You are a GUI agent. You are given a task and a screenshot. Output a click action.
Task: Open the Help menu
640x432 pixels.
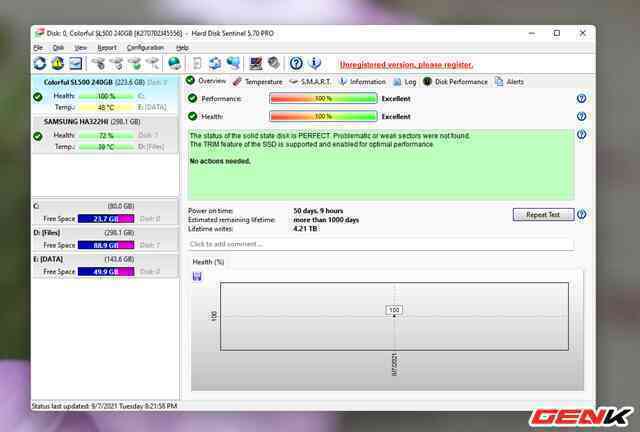click(182, 48)
